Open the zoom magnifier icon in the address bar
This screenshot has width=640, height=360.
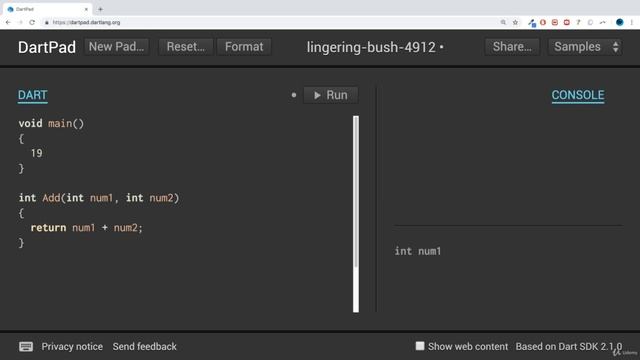pyautogui.click(x=503, y=22)
